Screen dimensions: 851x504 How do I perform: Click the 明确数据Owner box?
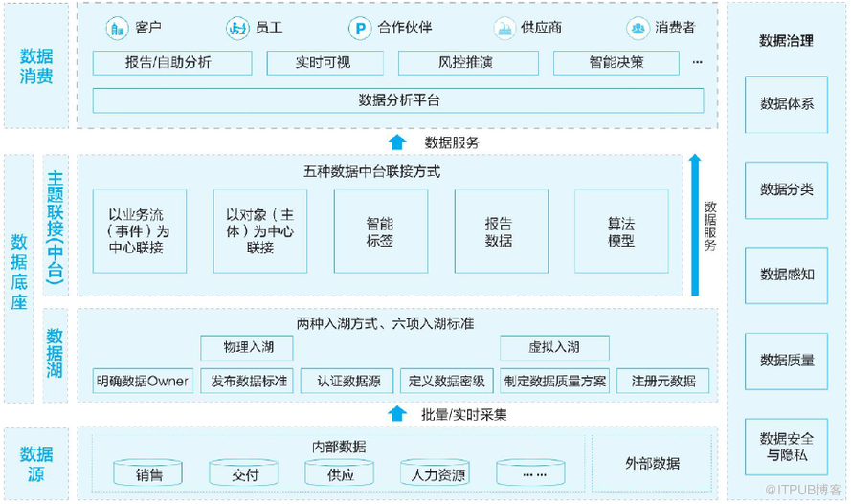tap(143, 381)
